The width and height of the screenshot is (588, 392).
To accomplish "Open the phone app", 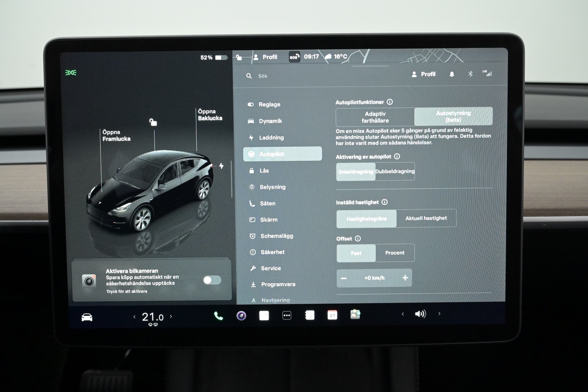I will point(218,316).
